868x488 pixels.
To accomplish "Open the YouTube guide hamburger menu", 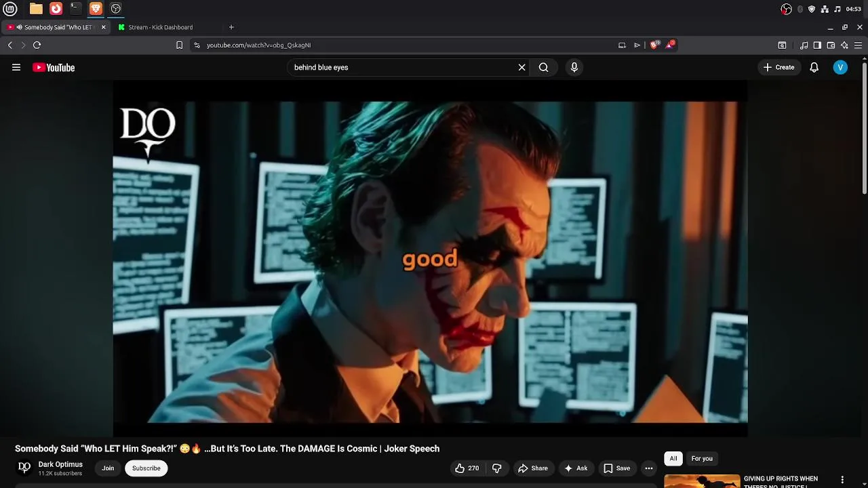I will pos(16,67).
